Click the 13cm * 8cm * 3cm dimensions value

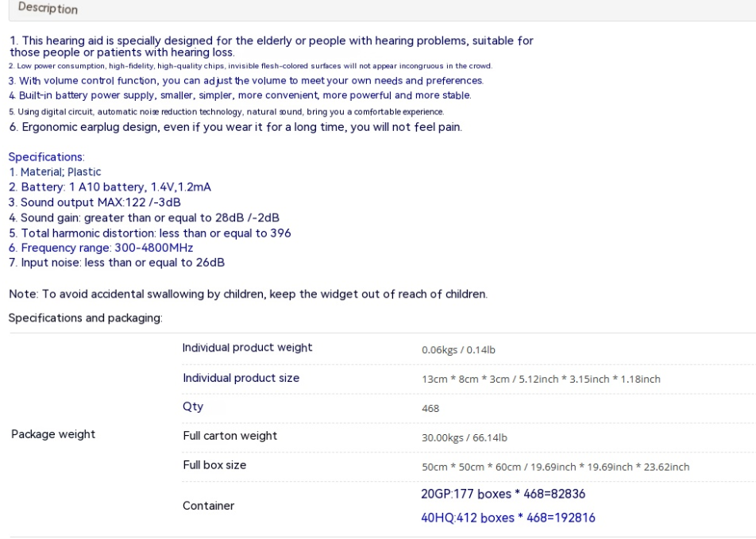541,379
